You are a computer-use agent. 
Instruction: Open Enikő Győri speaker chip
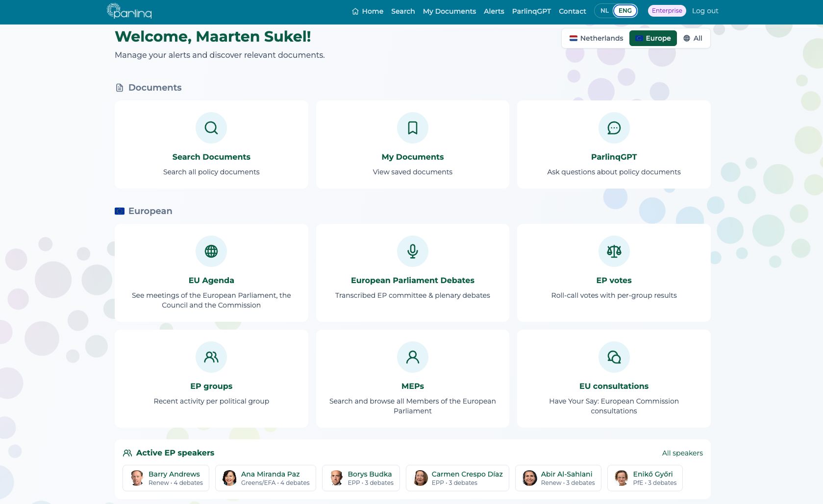(645, 478)
